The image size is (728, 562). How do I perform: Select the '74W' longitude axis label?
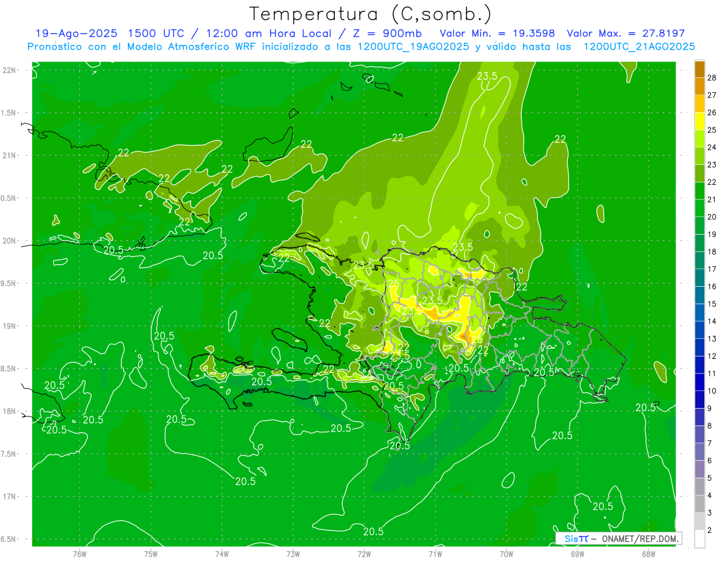pos(222,554)
